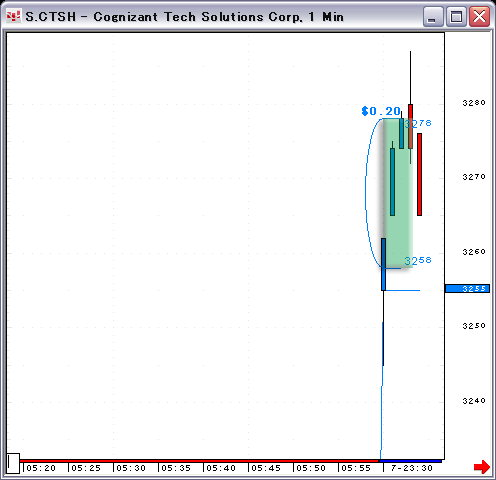
Task: Click the 3280 price axis label
Action: [x=474, y=103]
